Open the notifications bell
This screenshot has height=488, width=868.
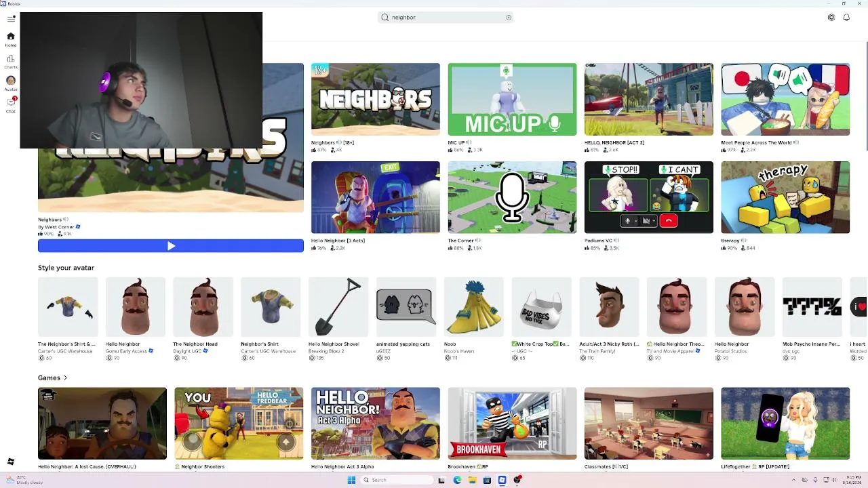(846, 18)
